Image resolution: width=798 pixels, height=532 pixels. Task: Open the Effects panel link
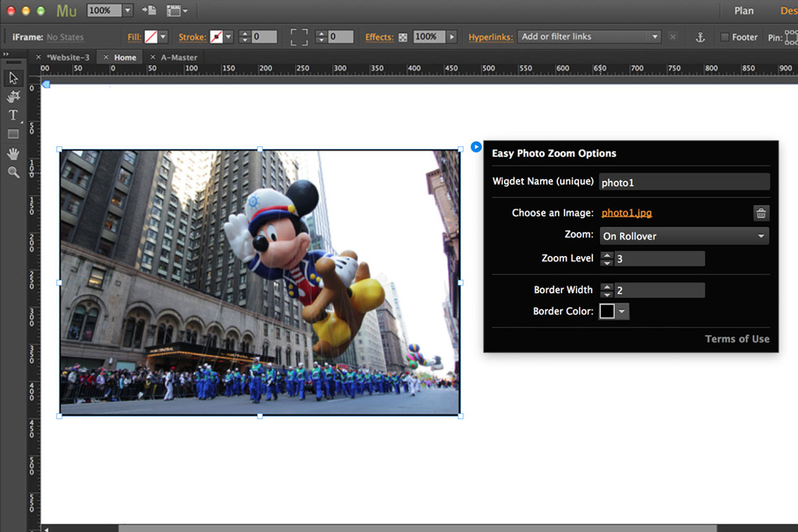[380, 37]
